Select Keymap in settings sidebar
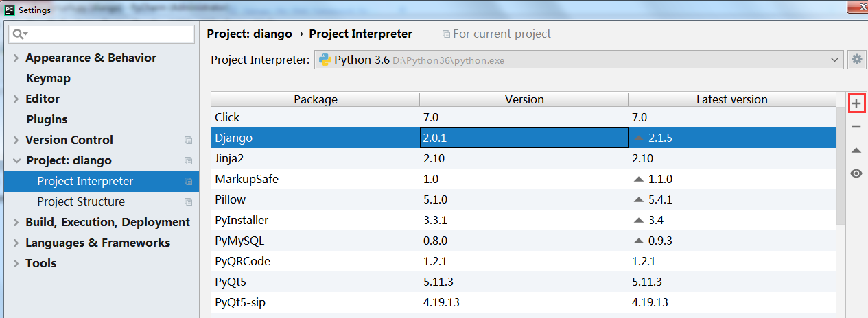Screen dimensions: 868x318 (48, 79)
